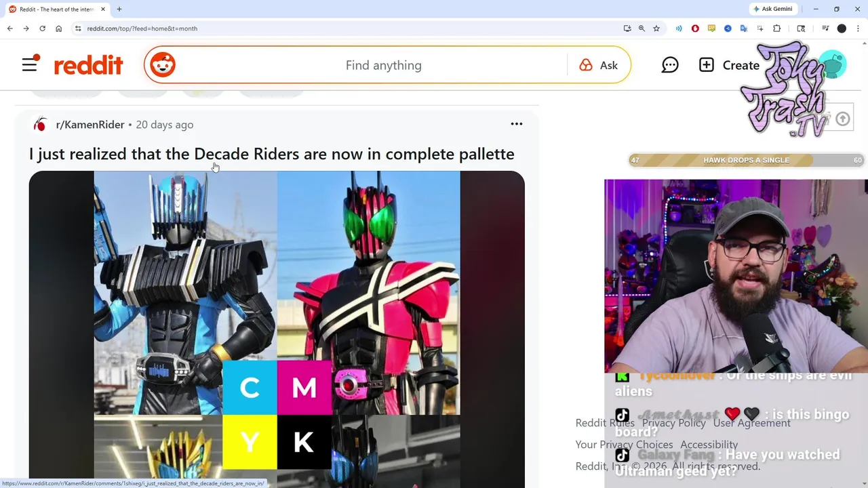Image resolution: width=868 pixels, height=488 pixels.
Task: Click the zoom magnifier icon in address bar
Action: tap(642, 28)
